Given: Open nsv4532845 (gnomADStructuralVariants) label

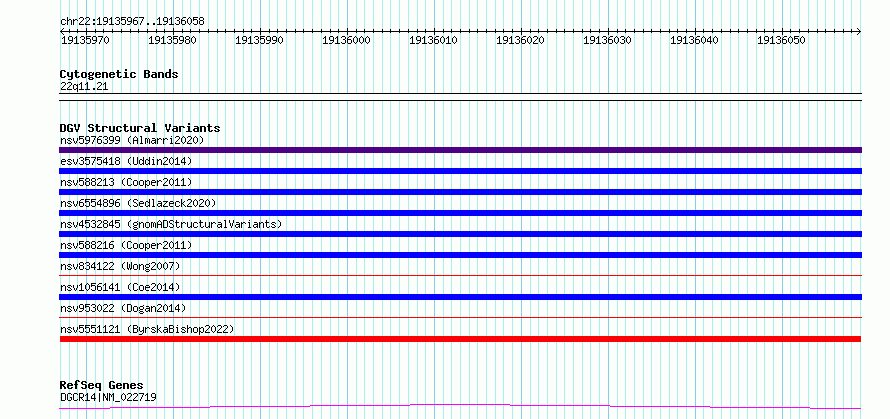Looking at the screenshot, I should coord(171,225).
